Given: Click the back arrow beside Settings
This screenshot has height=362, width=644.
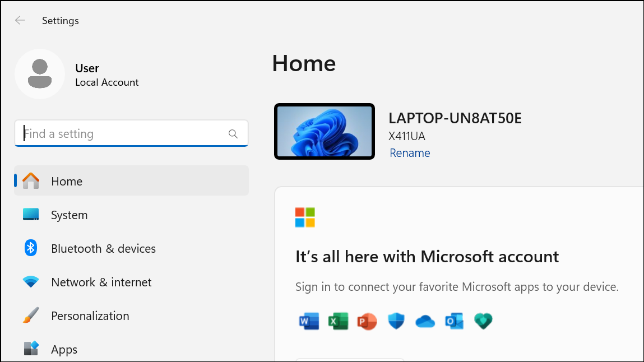Looking at the screenshot, I should (x=20, y=21).
